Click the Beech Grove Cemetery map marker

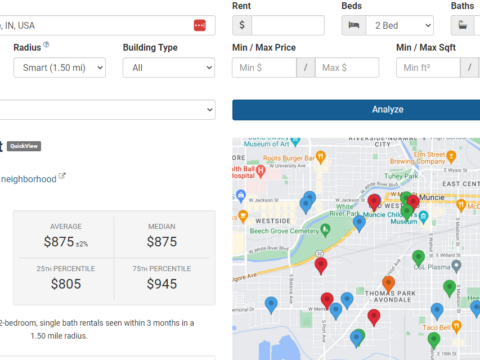point(325,230)
